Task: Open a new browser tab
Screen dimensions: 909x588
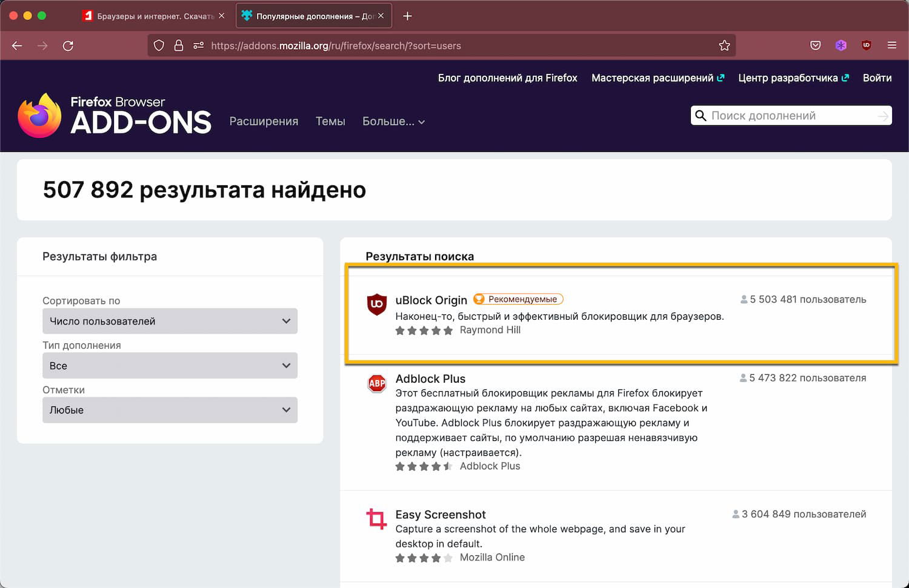Action: tap(407, 16)
